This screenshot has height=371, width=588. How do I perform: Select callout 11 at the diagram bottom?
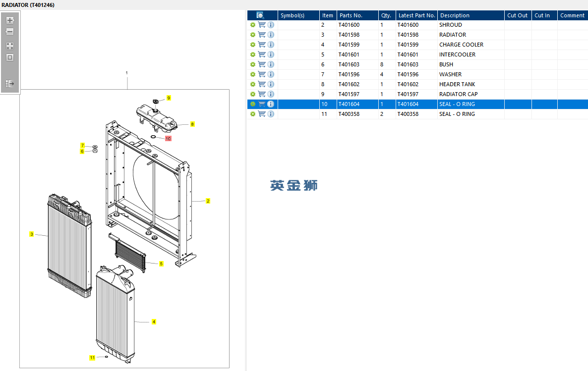[92, 358]
